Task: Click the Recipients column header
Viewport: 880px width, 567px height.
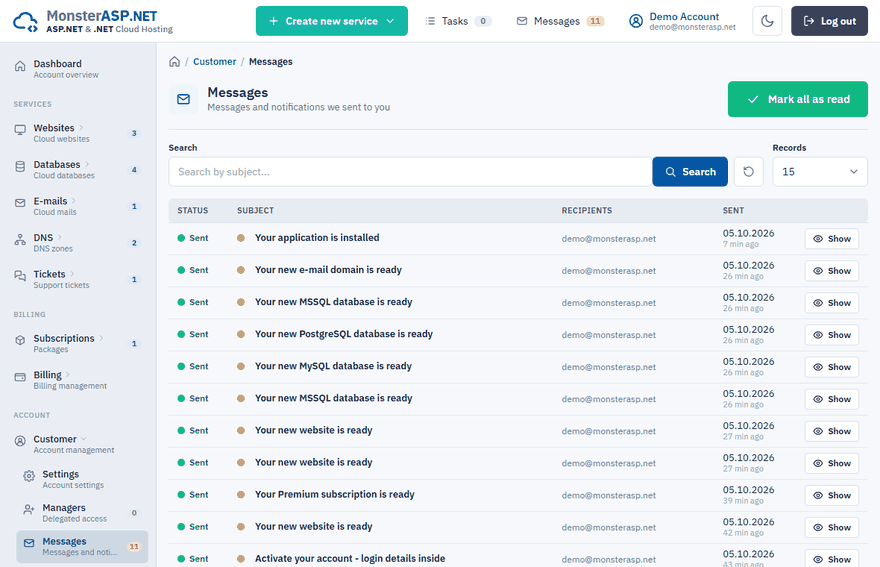Action: [586, 211]
